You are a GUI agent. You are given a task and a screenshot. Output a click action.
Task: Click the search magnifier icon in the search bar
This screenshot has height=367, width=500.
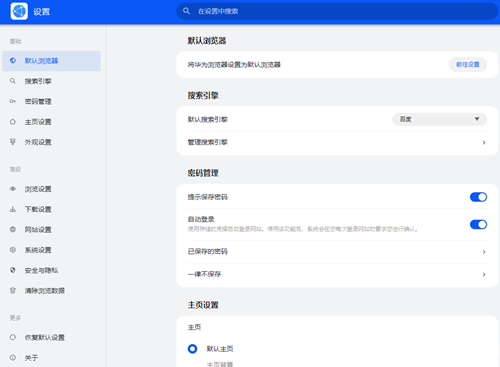[186, 11]
